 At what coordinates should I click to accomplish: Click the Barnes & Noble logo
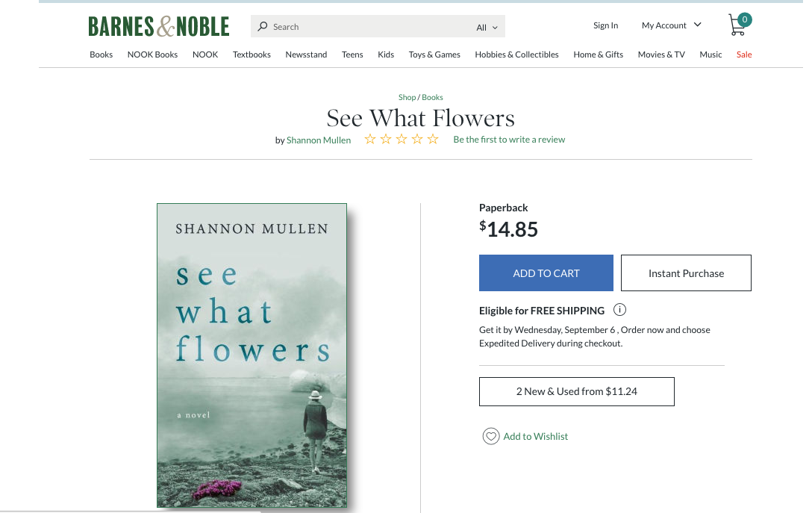(158, 27)
